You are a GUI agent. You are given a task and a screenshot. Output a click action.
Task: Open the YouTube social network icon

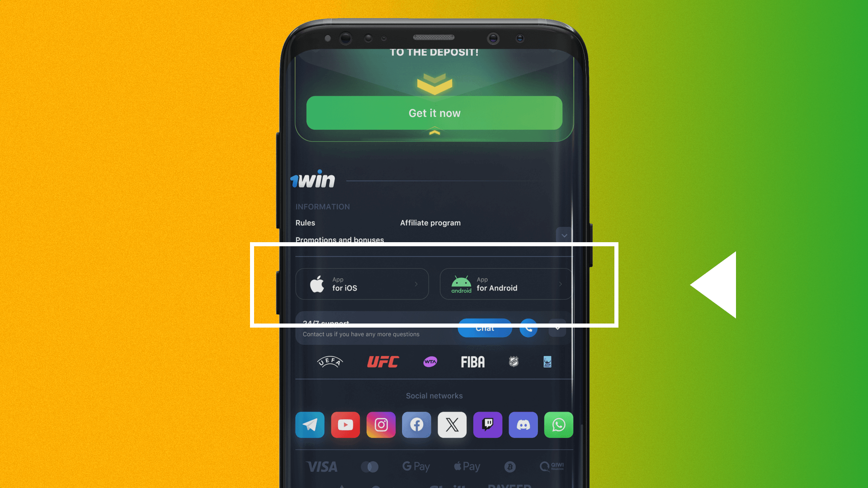(x=345, y=424)
